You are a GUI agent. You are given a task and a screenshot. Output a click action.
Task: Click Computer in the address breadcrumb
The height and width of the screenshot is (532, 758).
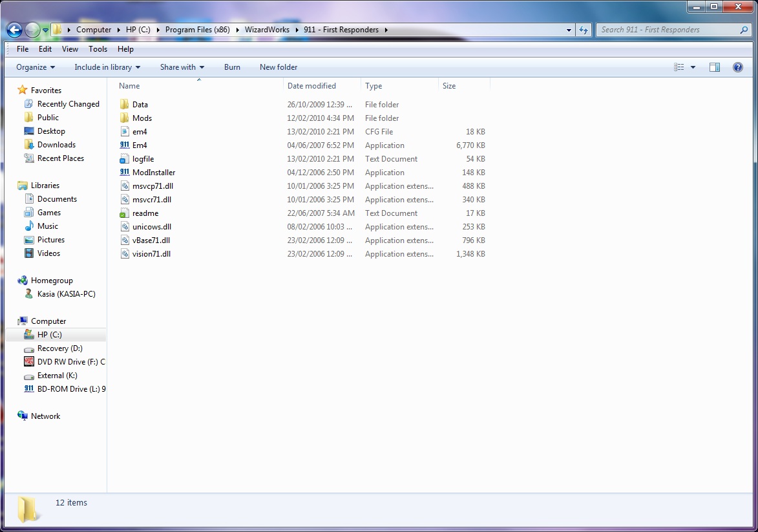[x=94, y=30]
